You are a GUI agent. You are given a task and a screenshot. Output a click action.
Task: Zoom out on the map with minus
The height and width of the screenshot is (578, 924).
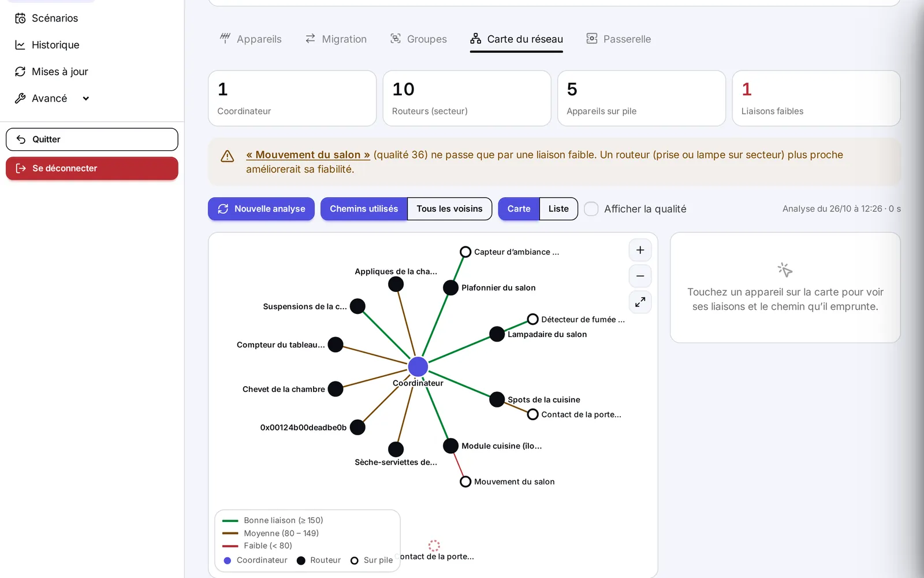tap(640, 276)
